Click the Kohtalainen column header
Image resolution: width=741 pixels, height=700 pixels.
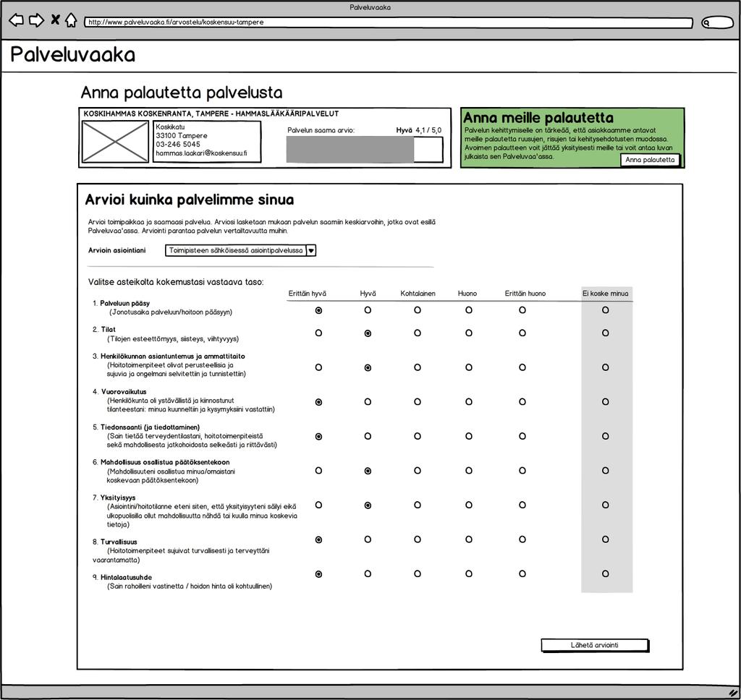tap(418, 294)
